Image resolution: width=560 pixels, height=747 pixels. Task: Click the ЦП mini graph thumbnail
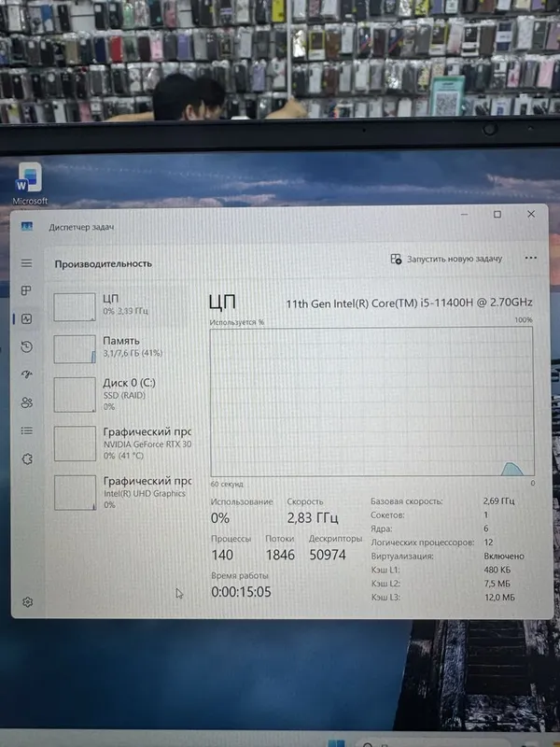(x=75, y=307)
